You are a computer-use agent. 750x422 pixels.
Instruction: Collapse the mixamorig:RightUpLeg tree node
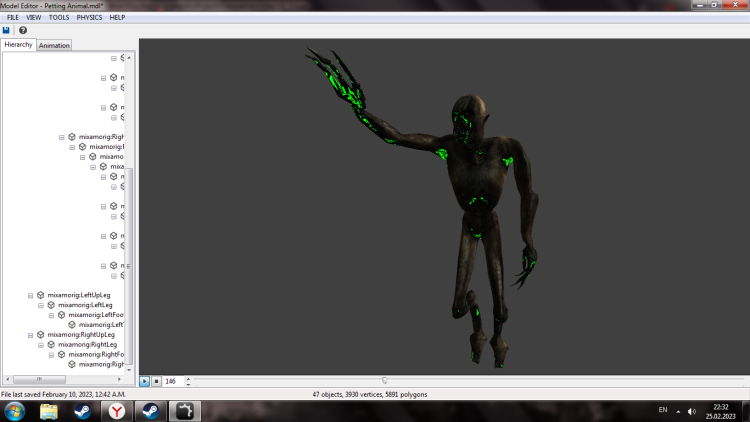29,335
